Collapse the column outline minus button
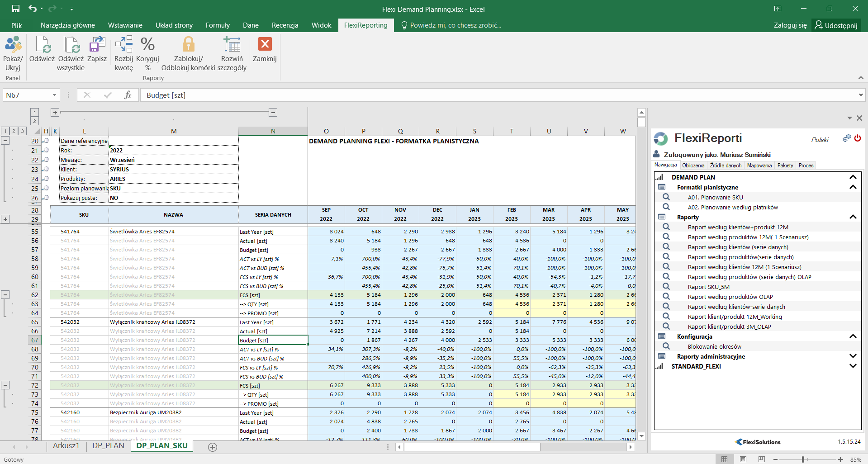Screen dimensions: 868x464 coord(273,112)
